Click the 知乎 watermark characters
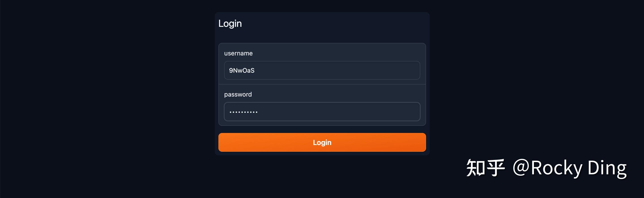This screenshot has height=198, width=644. [485, 168]
